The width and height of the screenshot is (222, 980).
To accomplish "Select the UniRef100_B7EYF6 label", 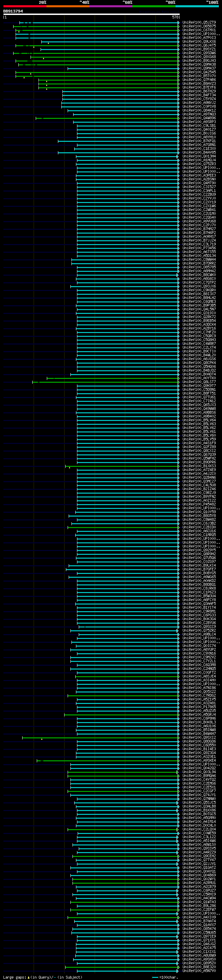I will coord(199,88).
